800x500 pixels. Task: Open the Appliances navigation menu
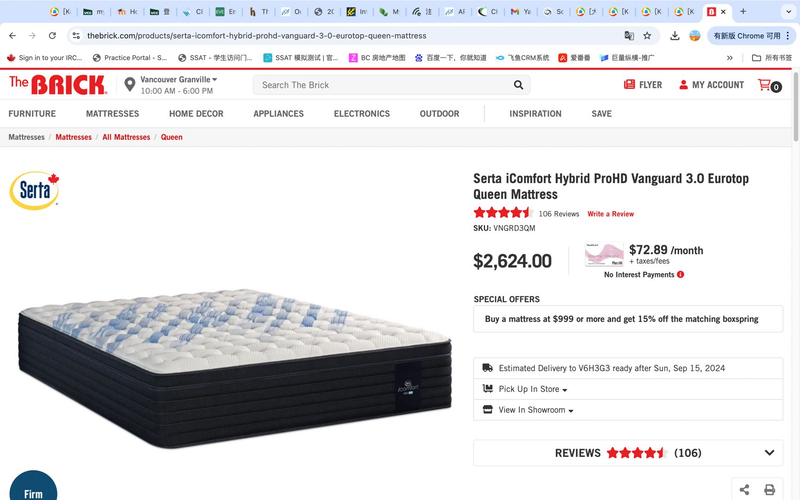click(x=278, y=114)
